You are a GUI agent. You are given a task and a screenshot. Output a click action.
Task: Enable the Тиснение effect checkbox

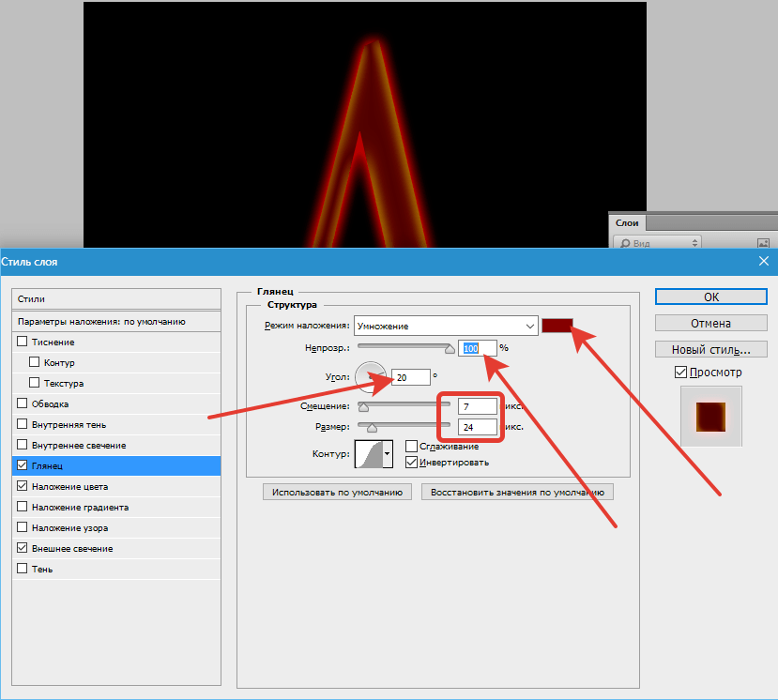(23, 342)
